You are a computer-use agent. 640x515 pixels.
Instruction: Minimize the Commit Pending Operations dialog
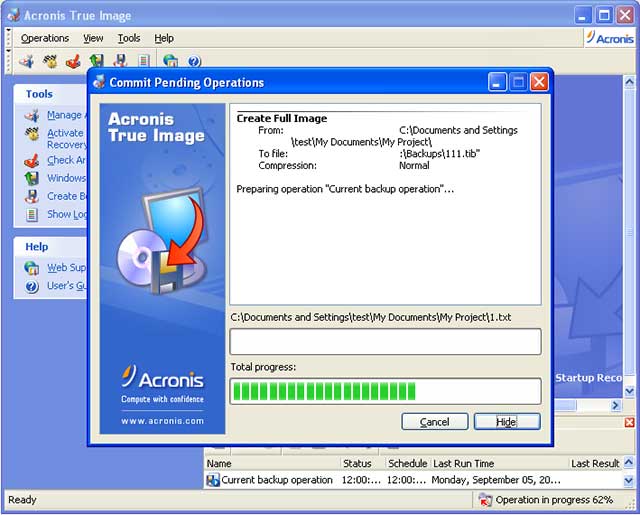(x=498, y=82)
